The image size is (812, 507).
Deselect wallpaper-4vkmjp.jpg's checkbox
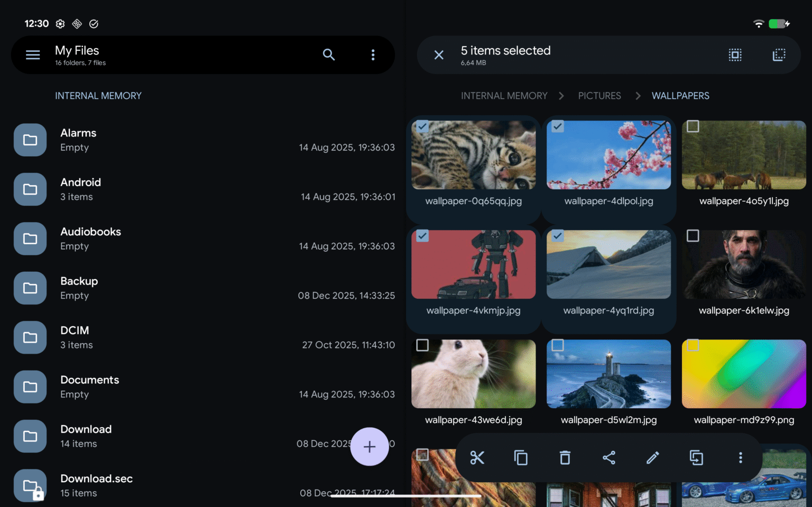tap(422, 236)
